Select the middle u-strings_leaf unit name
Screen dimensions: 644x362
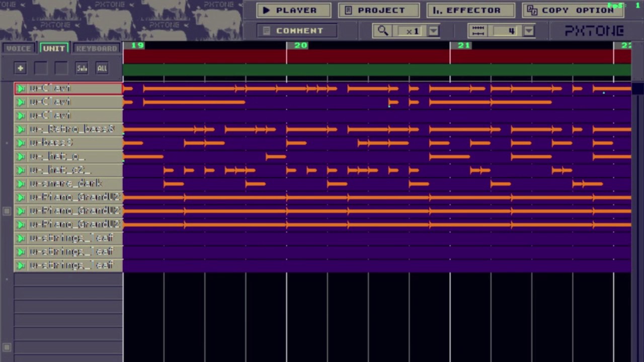[x=71, y=251]
